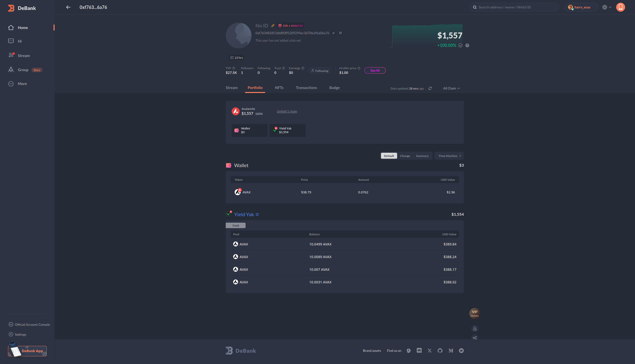Click the Say Hi button

[x=375, y=70]
